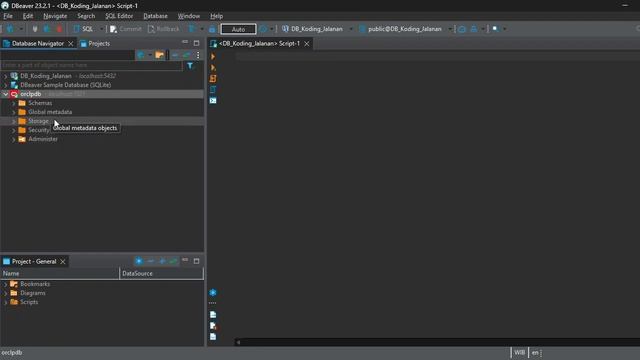
Task: Click the DataSource column header
Action: point(162,273)
